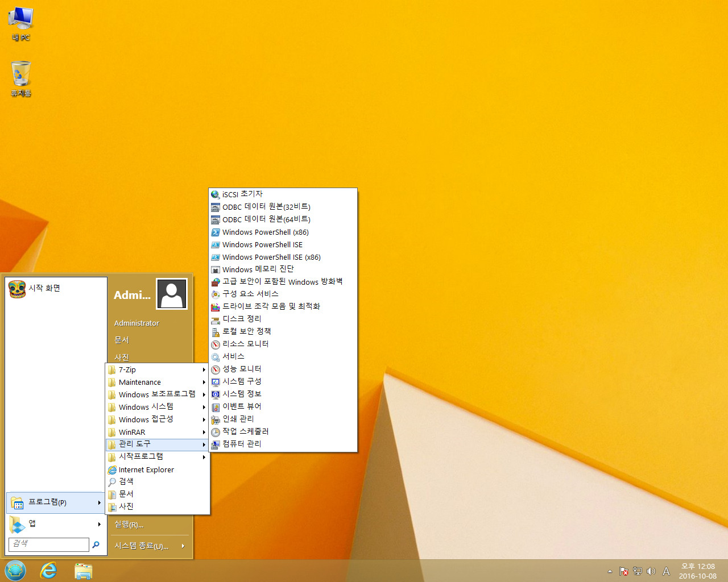
Task: Click 시스템 종료(U)... button
Action: 141,546
